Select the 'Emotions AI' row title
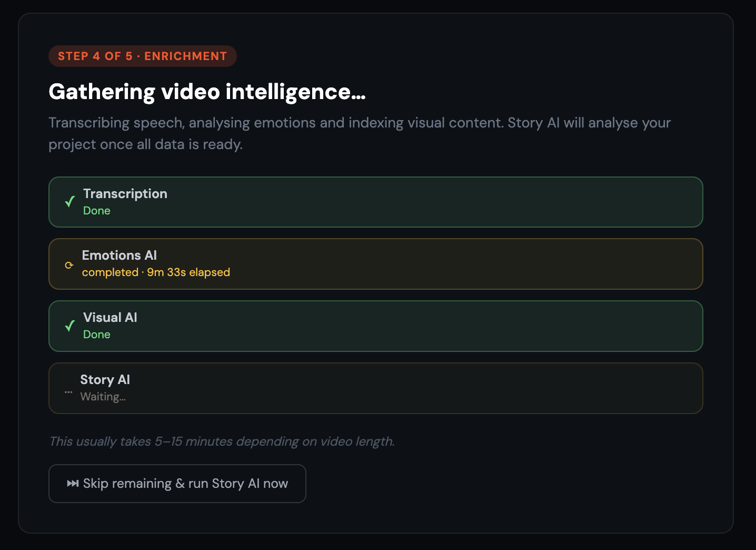The image size is (756, 550). (120, 256)
